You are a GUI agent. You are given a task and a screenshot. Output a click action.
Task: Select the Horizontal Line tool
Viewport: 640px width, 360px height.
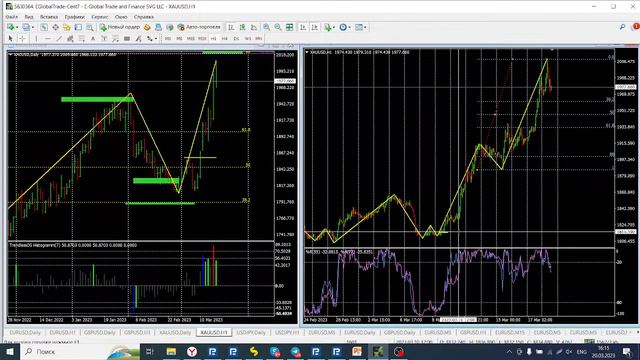pyautogui.click(x=47, y=38)
